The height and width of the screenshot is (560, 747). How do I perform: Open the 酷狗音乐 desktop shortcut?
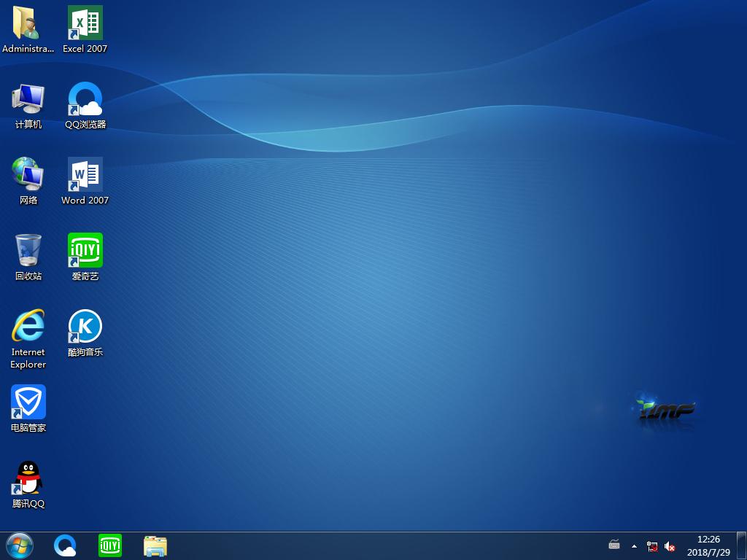(x=85, y=332)
